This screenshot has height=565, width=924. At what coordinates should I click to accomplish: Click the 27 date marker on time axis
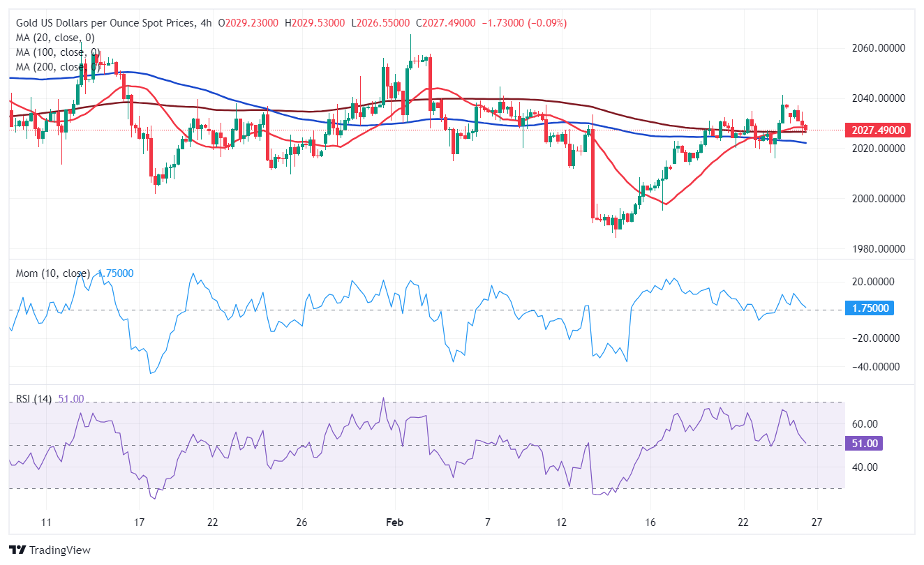pos(817,522)
